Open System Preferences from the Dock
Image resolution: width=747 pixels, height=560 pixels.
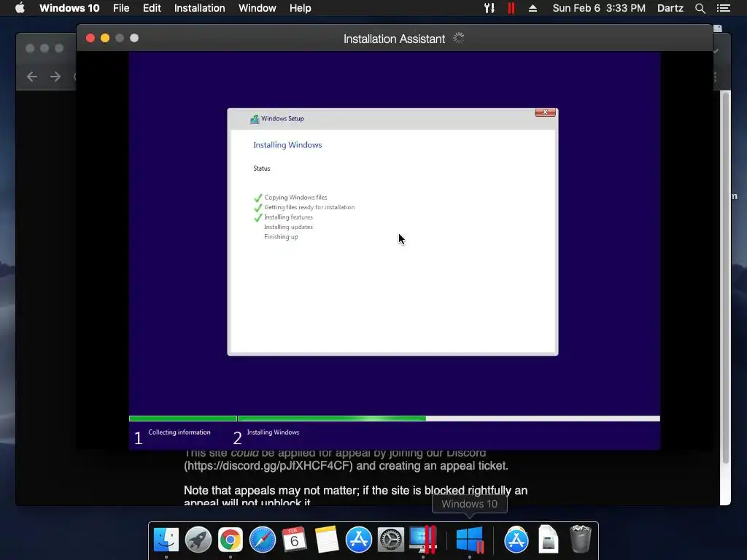tap(391, 540)
